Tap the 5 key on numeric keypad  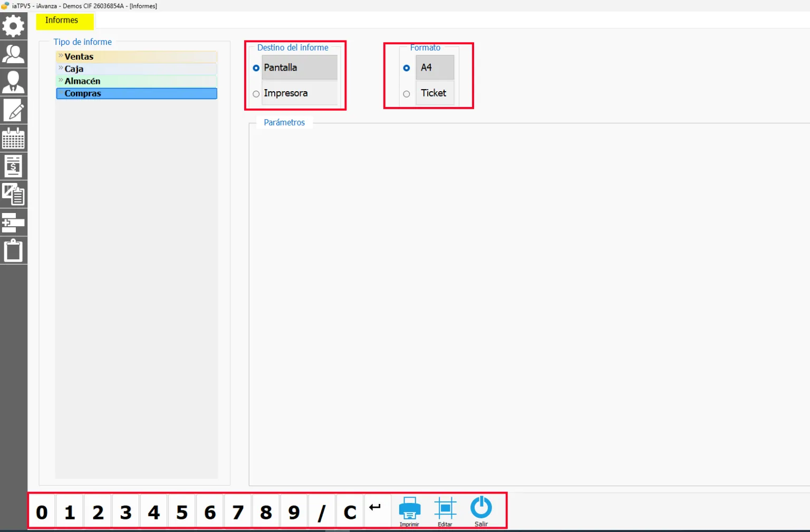(x=182, y=511)
